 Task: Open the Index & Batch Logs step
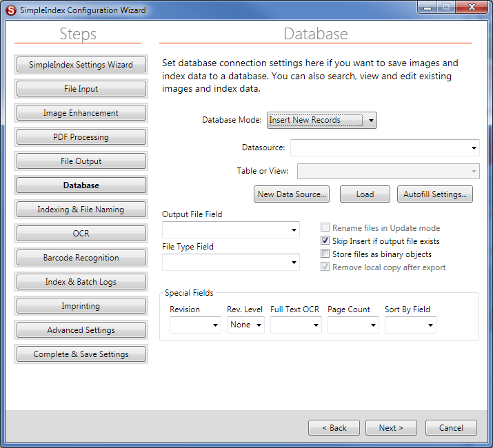[81, 282]
